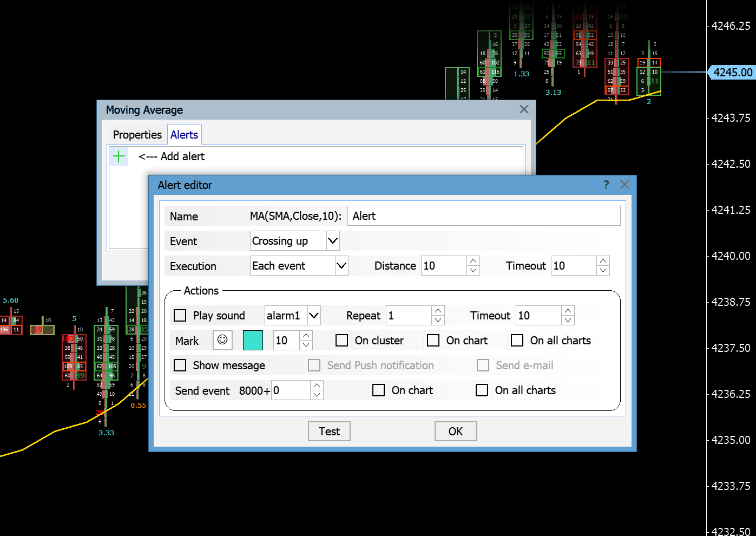The width and height of the screenshot is (756, 536).
Task: Click the green plus Add alert icon
Action: [x=119, y=157]
